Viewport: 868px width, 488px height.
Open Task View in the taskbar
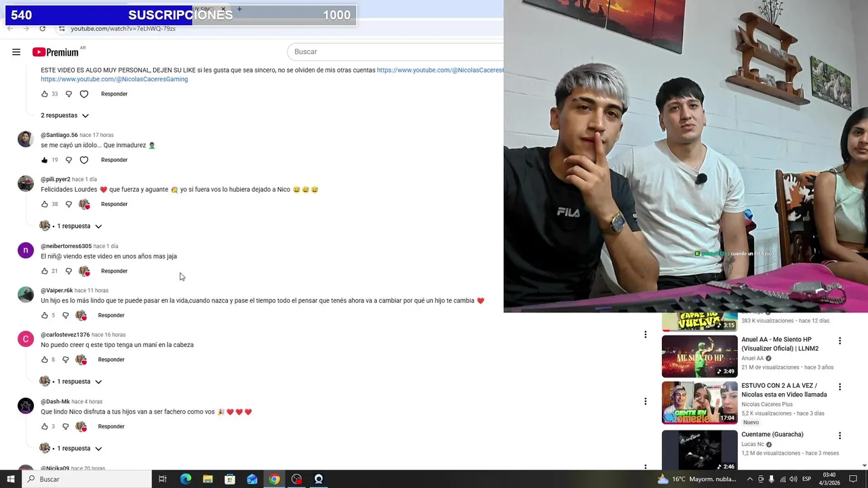point(163,479)
